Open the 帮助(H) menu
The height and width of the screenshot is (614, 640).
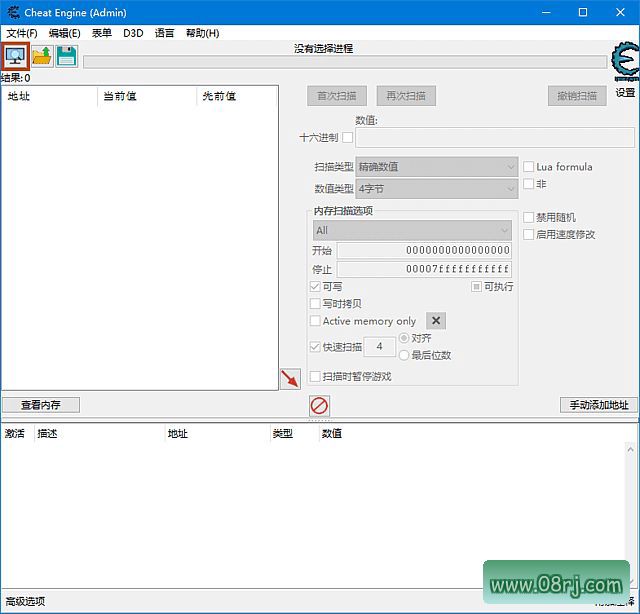(x=202, y=33)
